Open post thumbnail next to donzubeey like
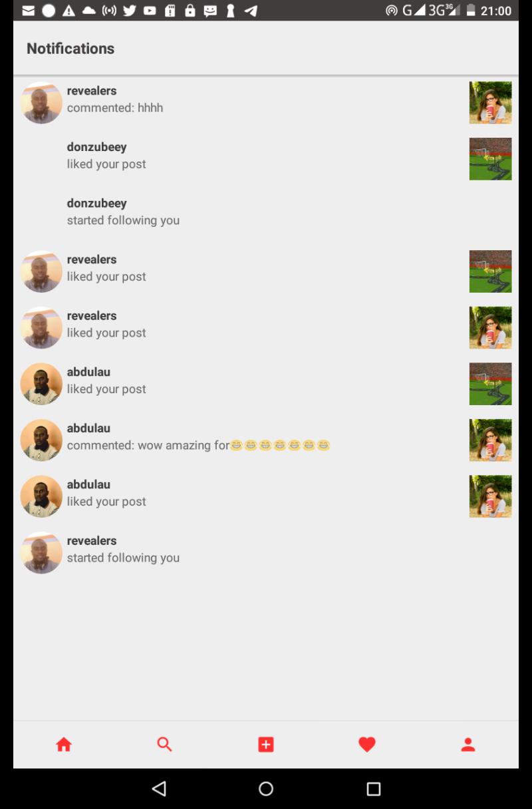This screenshot has height=809, width=532. pos(491,159)
